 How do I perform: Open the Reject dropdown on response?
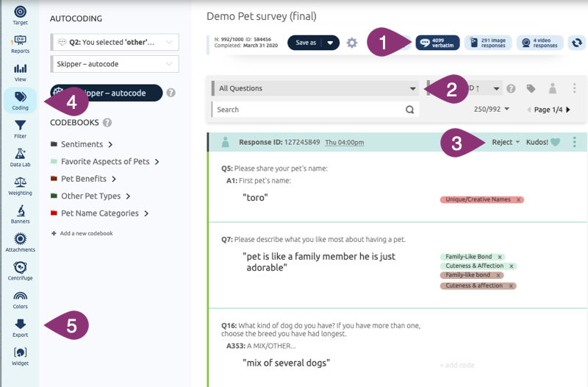click(506, 142)
